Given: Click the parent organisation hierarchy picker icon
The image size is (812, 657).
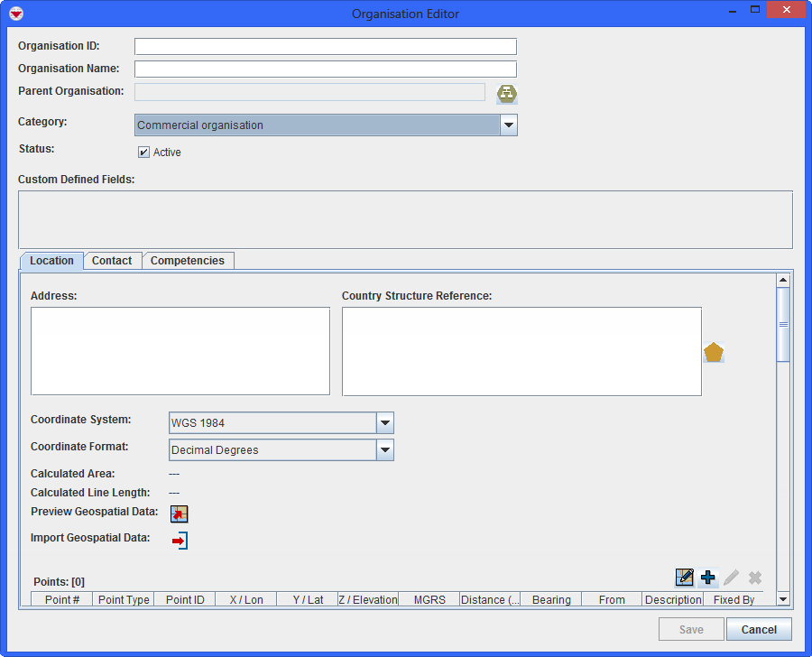Looking at the screenshot, I should click(x=506, y=93).
